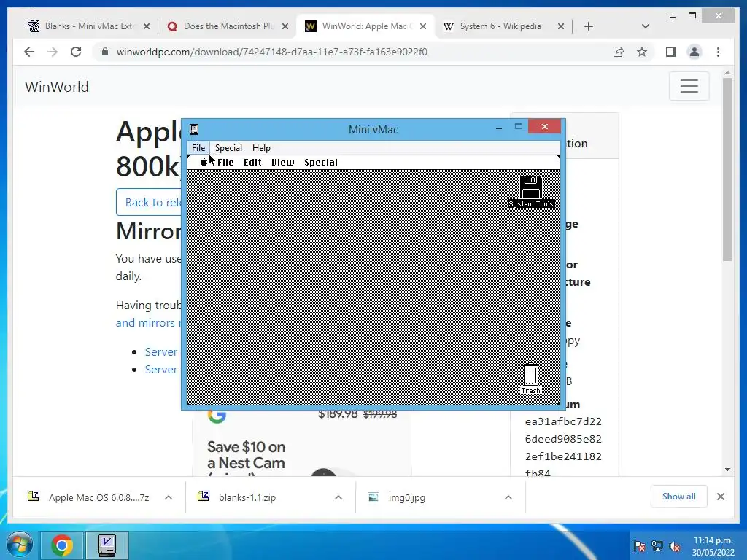This screenshot has width=747, height=560.
Task: Open the Mini vMac Help menu
Action: 261,147
